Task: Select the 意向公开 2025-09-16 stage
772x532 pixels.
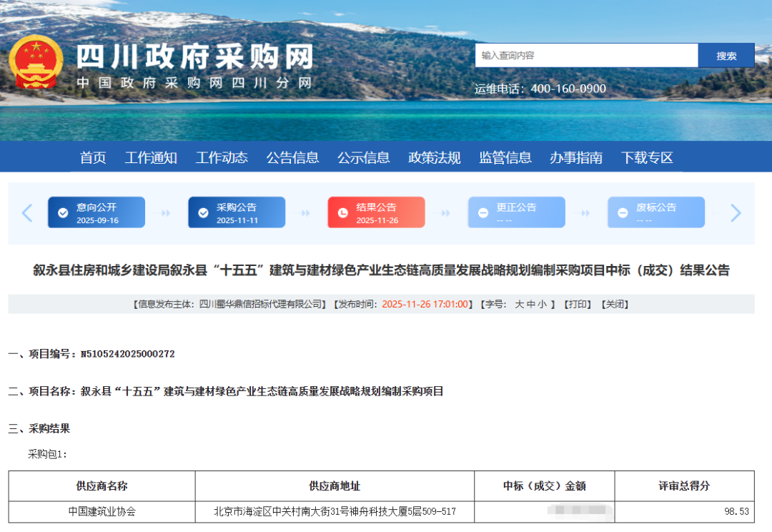Action: click(x=96, y=212)
